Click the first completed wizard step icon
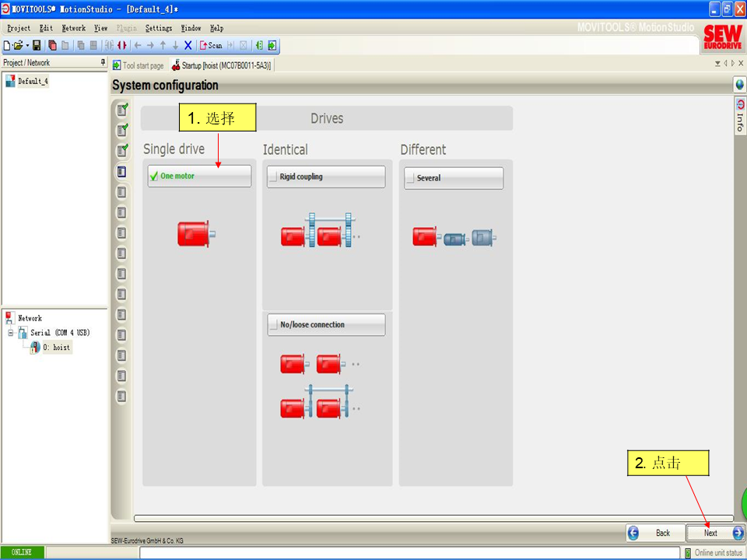 [x=121, y=110]
